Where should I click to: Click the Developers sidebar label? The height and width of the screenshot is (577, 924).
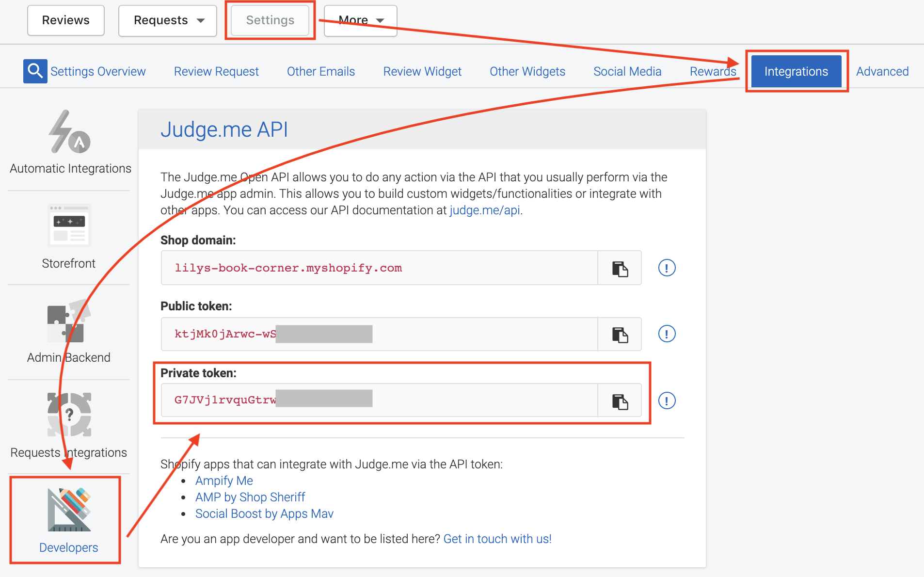click(x=69, y=547)
